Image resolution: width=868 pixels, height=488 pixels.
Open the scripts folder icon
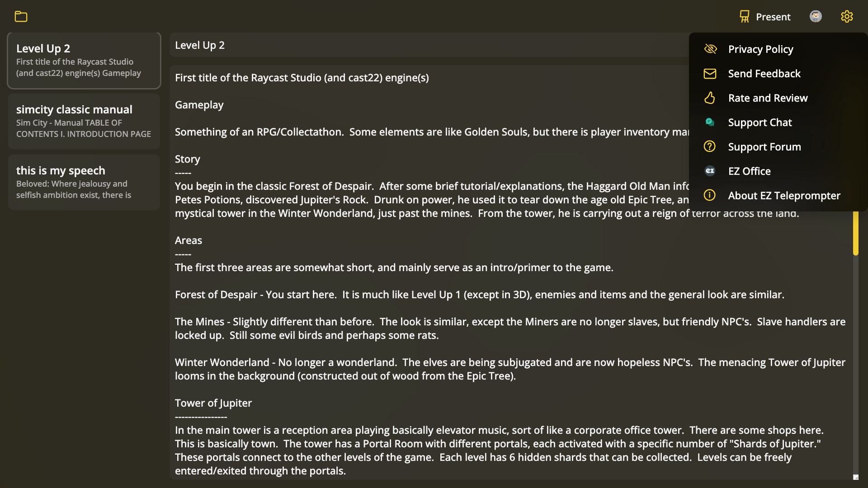click(21, 16)
